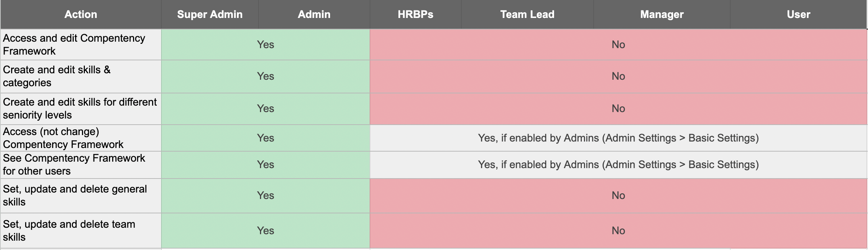Click the User column header
This screenshot has width=868, height=250.
coord(799,14)
